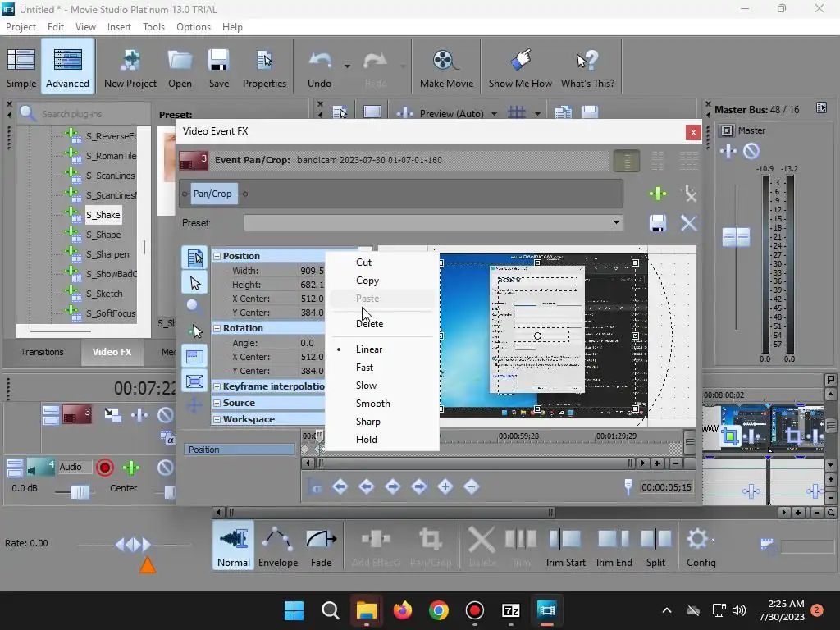The height and width of the screenshot is (630, 840).
Task: Open the Pan/Crop Preset dropdown
Action: pos(616,222)
